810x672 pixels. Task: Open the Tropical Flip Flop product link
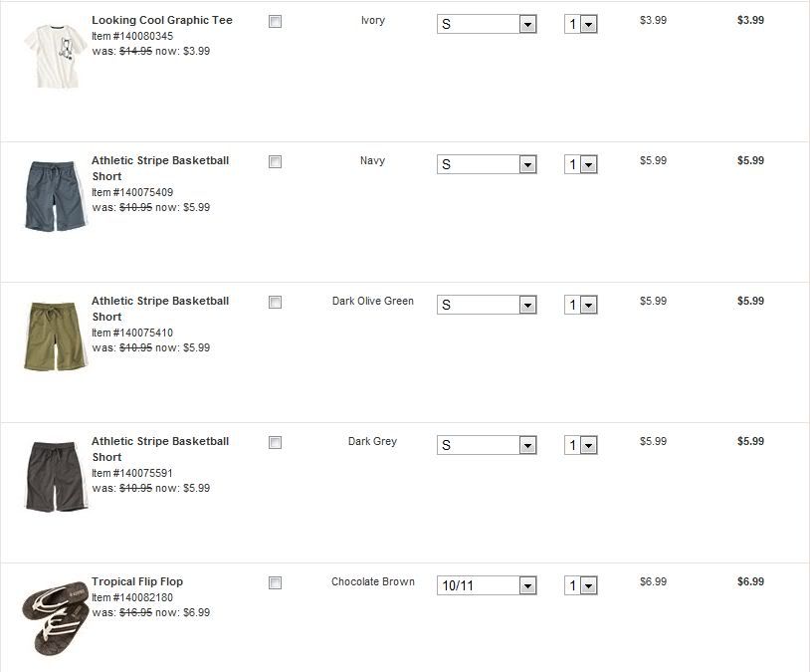click(x=137, y=581)
